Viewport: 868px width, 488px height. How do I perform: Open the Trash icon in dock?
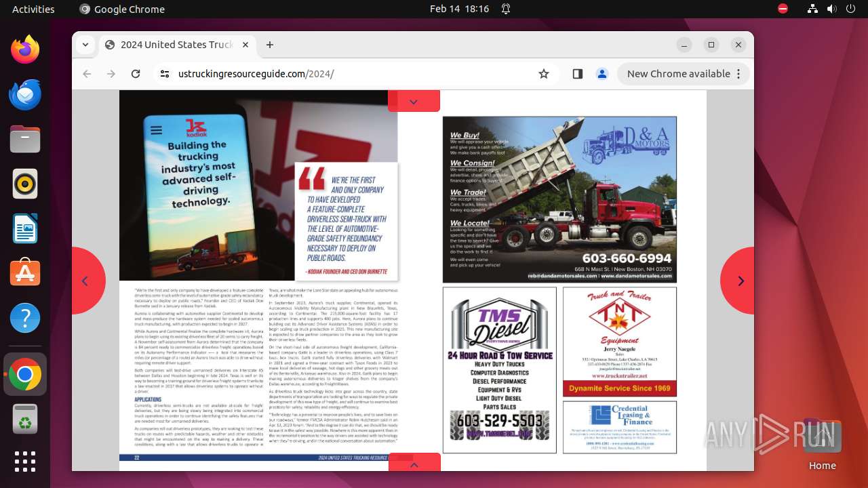[25, 419]
